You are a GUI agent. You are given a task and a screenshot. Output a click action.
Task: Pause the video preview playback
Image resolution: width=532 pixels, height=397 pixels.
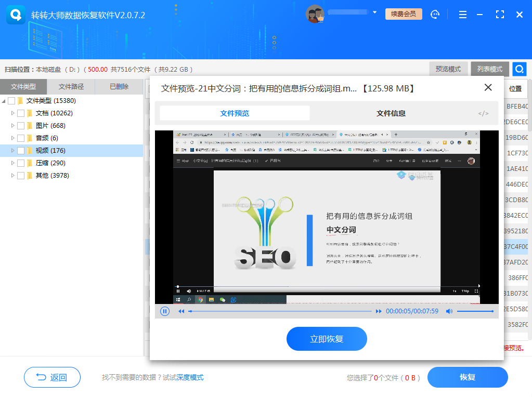(164, 311)
